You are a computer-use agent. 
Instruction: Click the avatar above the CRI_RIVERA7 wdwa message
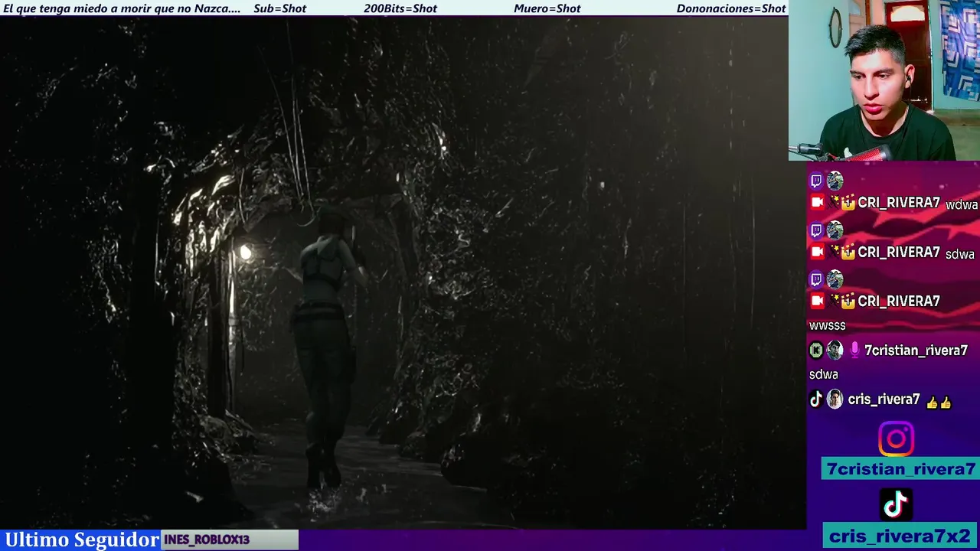[x=835, y=181]
